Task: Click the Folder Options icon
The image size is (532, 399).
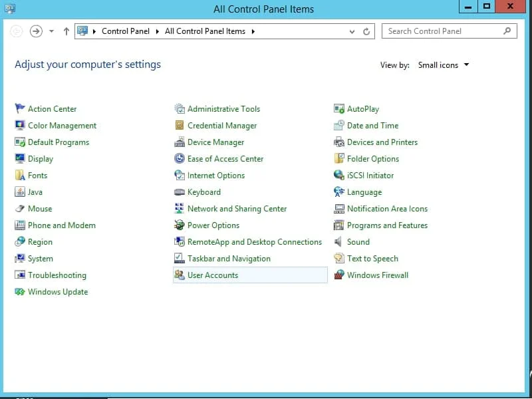Action: coord(338,158)
